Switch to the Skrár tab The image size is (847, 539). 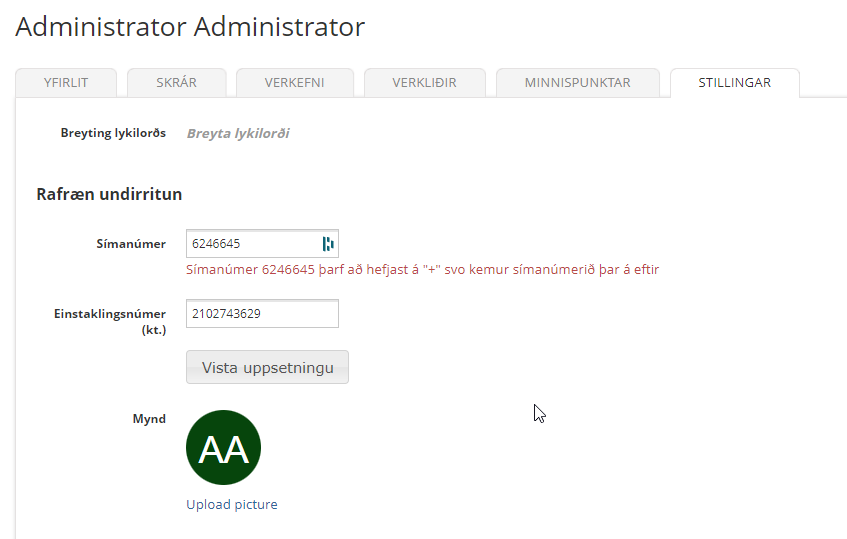[177, 83]
